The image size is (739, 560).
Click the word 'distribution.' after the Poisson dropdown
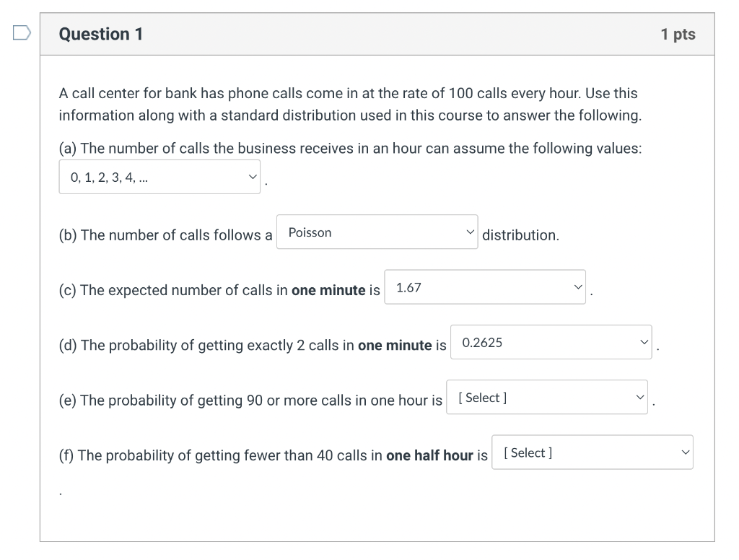(520, 235)
